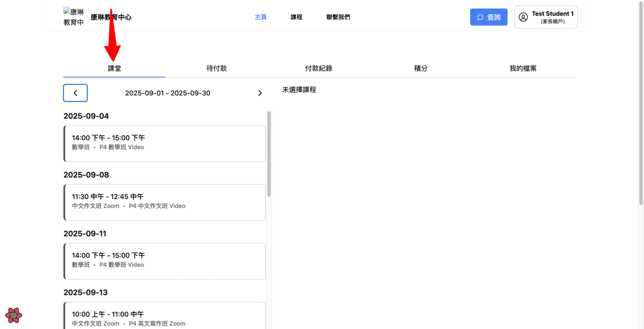Select the 2025-09-04 數學班 lesson card

click(165, 143)
